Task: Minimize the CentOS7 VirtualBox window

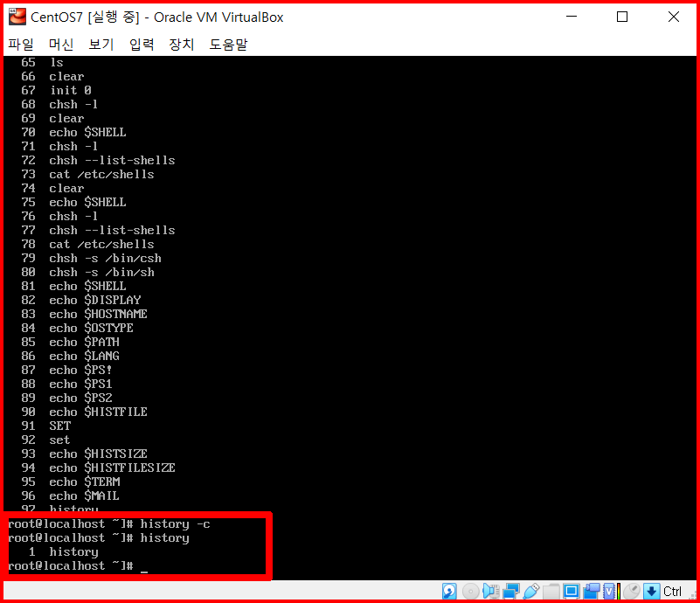Action: coord(572,17)
